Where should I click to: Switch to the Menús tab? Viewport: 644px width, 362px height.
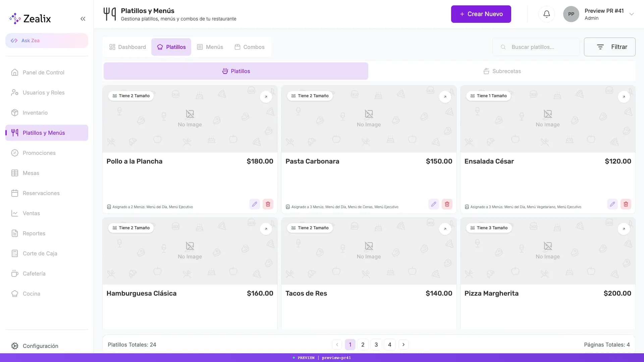pos(210,47)
